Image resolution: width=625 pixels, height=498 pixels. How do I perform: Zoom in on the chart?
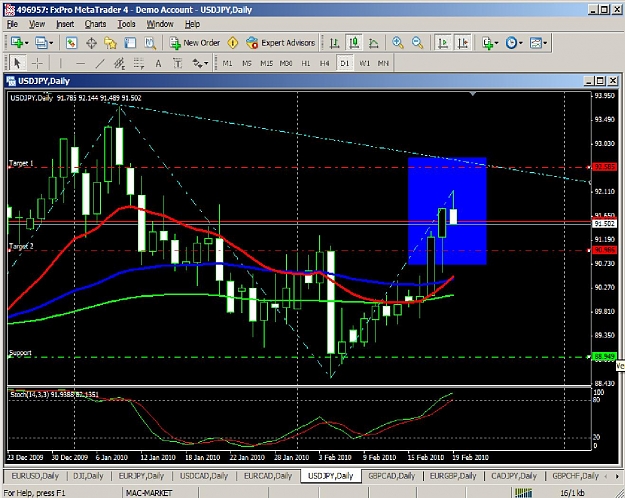click(x=397, y=43)
